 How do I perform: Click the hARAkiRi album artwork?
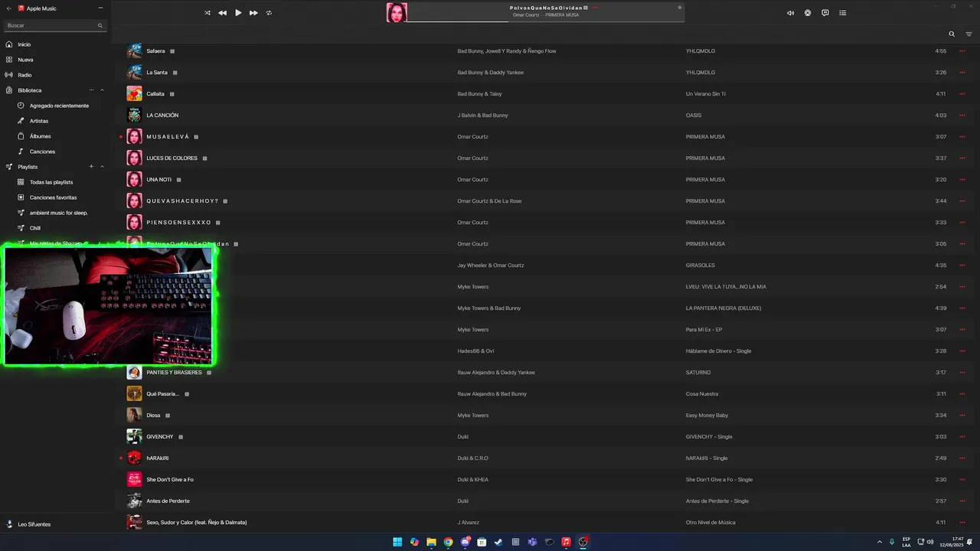(x=134, y=458)
